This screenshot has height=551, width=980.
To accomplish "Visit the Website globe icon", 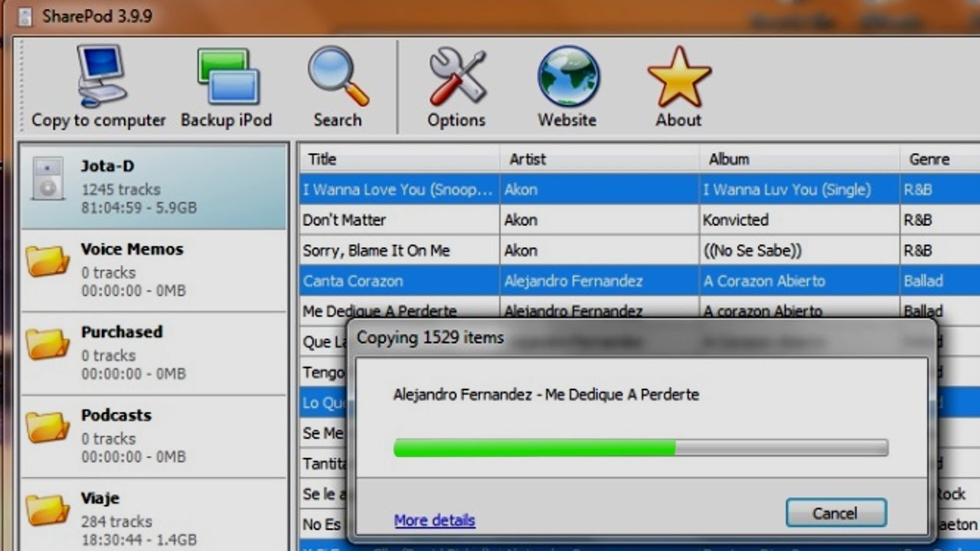I will pos(568,76).
